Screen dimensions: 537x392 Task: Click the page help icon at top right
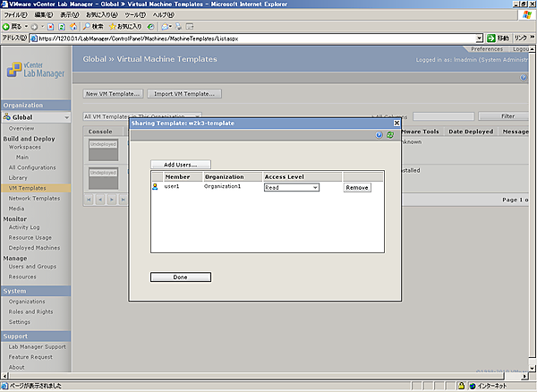tap(524, 78)
